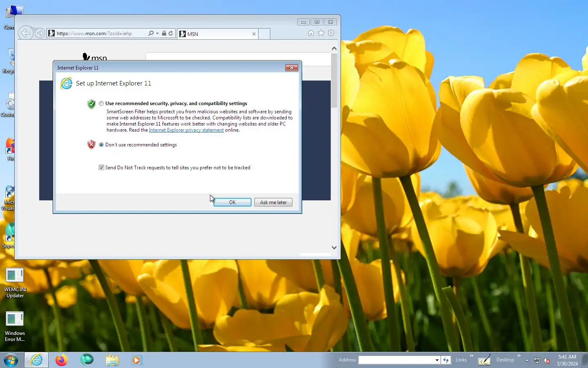Confirm setup with the OK button
Screen dimensions: 588x368
[x=232, y=202]
